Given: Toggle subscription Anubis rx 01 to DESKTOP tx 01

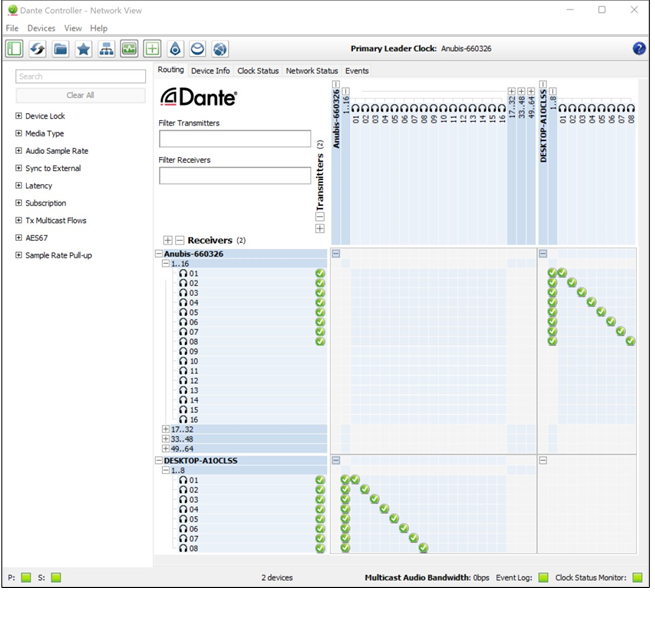Looking at the screenshot, I should 562,273.
